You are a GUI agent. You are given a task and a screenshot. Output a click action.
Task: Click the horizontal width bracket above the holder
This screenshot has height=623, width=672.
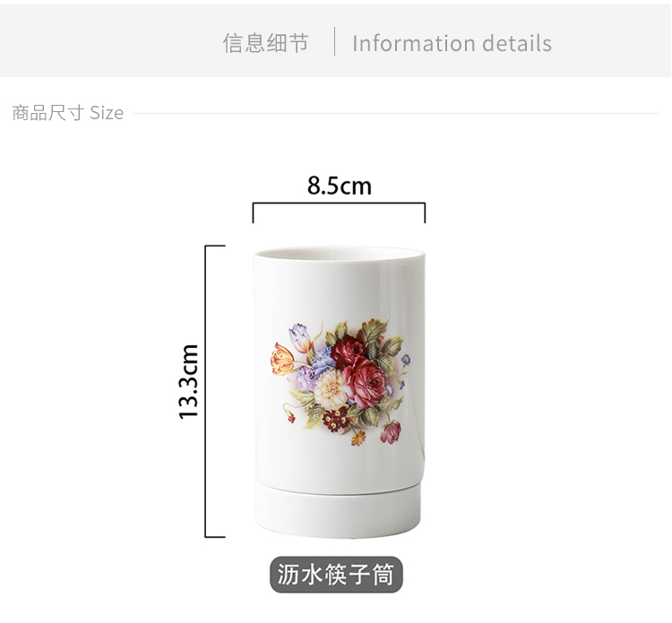pyautogui.click(x=339, y=212)
